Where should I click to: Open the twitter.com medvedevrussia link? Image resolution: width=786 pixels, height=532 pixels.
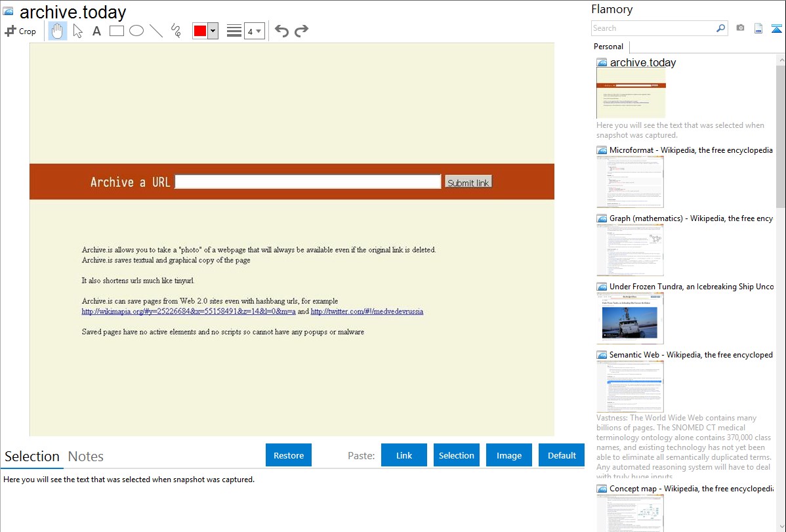click(x=367, y=312)
